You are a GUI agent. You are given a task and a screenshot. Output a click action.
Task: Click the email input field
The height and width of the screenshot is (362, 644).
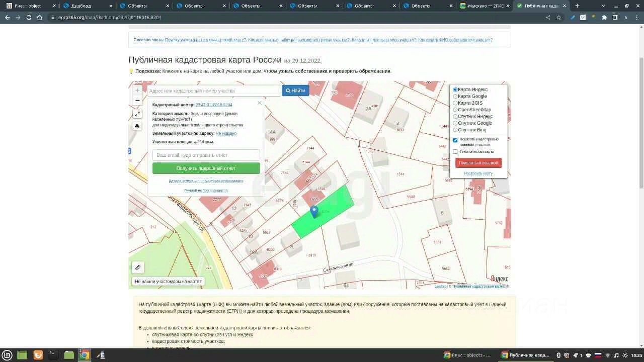click(206, 155)
